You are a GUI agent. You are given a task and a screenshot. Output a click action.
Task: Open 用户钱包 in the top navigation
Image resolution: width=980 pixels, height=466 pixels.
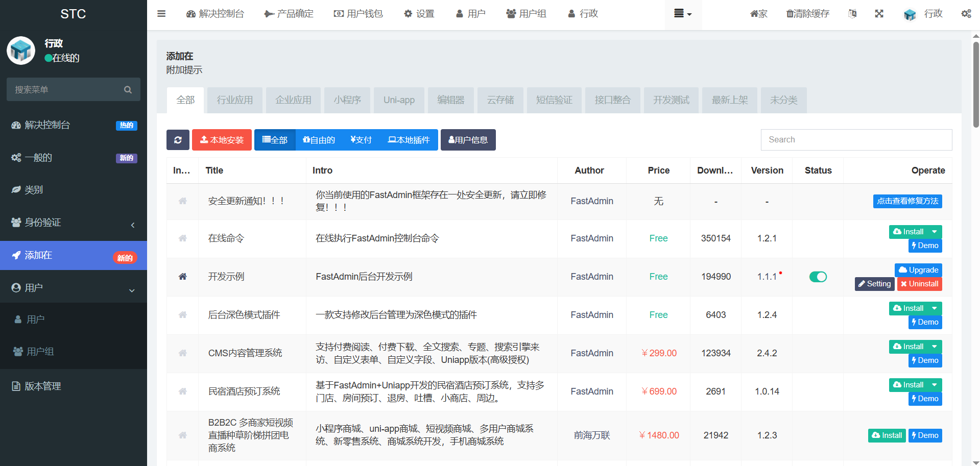pyautogui.click(x=358, y=14)
